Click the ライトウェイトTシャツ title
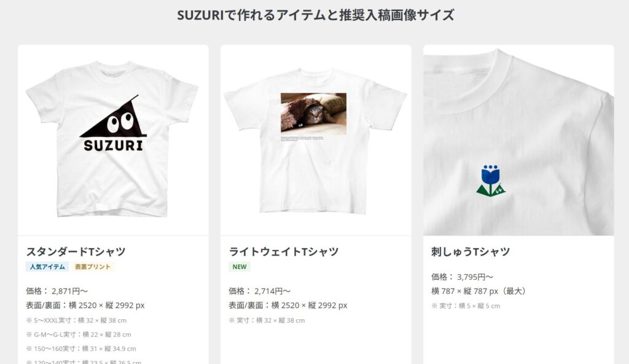629x364 pixels. pos(284,252)
